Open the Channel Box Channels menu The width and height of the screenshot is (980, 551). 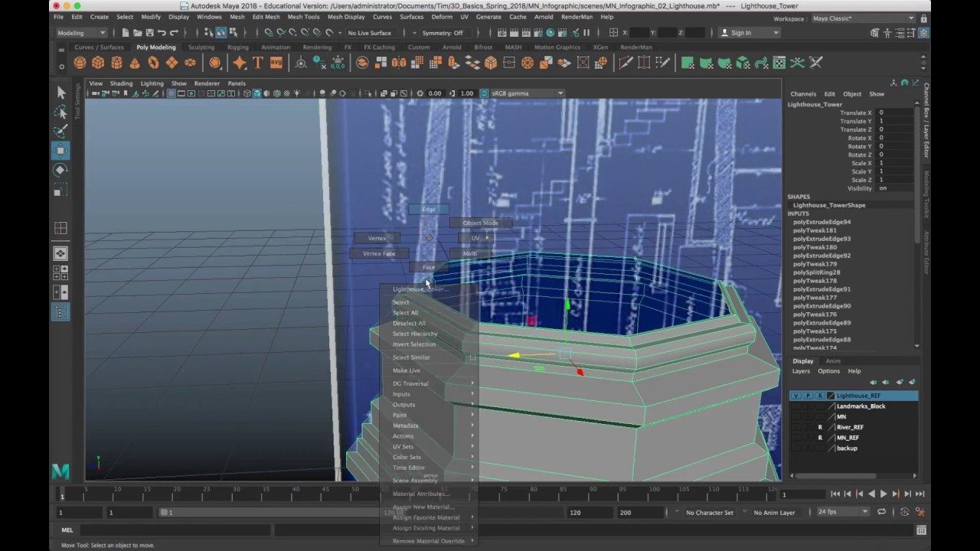pos(803,94)
